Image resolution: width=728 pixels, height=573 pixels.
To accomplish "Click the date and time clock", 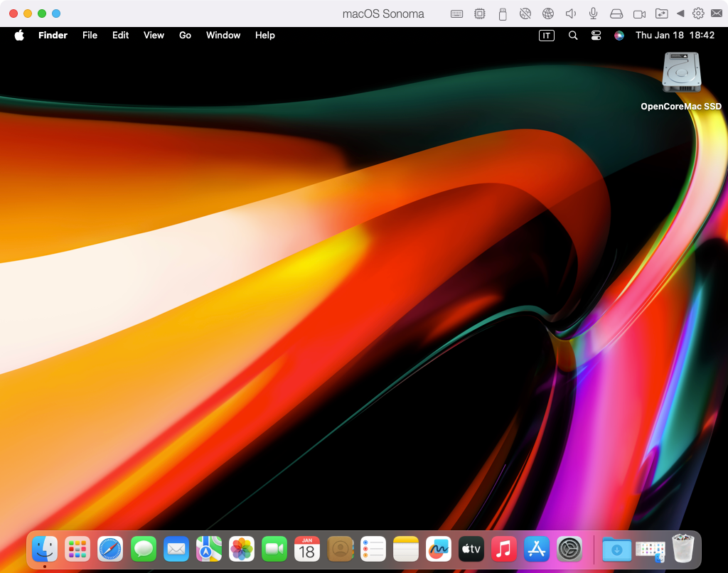I will pyautogui.click(x=675, y=36).
